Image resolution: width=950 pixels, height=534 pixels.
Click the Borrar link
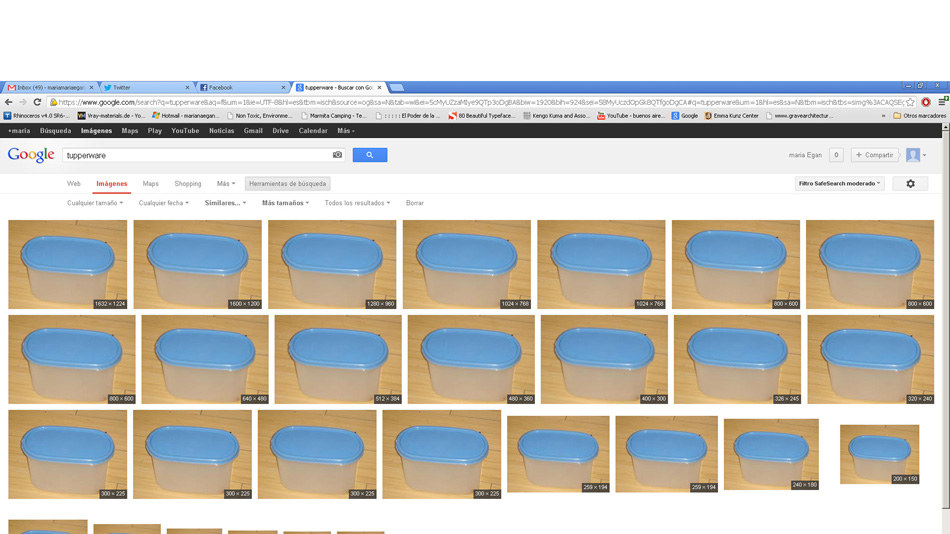(x=414, y=203)
